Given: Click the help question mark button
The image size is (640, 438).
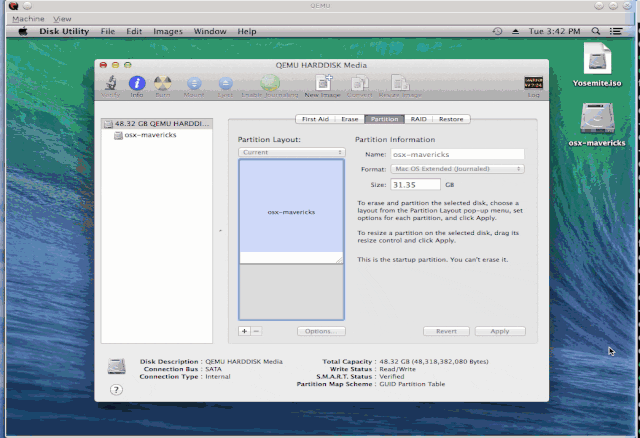Looking at the screenshot, I should pyautogui.click(x=116, y=390).
